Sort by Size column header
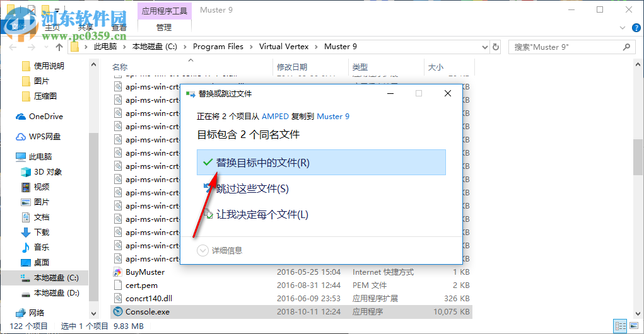644x334 pixels. point(449,67)
